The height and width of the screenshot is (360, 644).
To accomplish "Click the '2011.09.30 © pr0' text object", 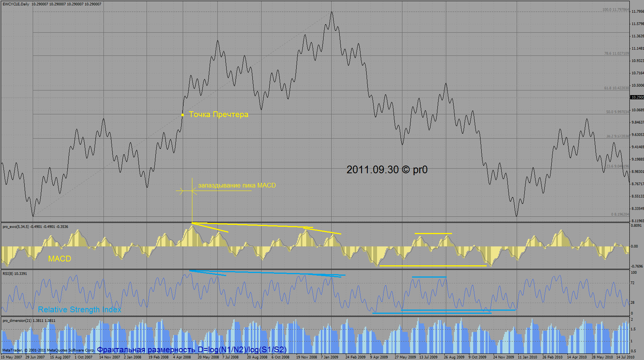I will [x=387, y=170].
